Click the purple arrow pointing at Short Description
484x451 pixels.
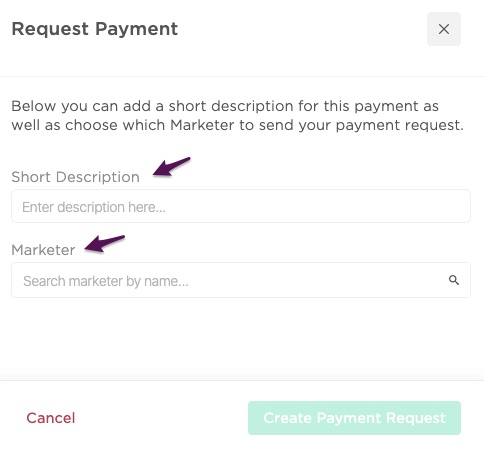coord(171,166)
